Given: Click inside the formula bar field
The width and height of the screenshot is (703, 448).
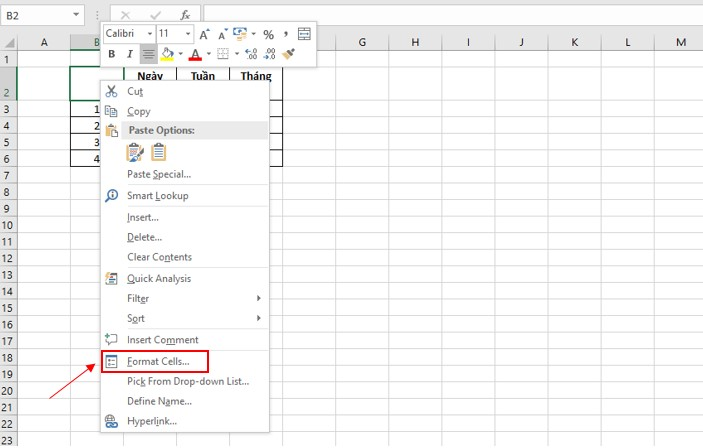Looking at the screenshot, I should tap(453, 16).
